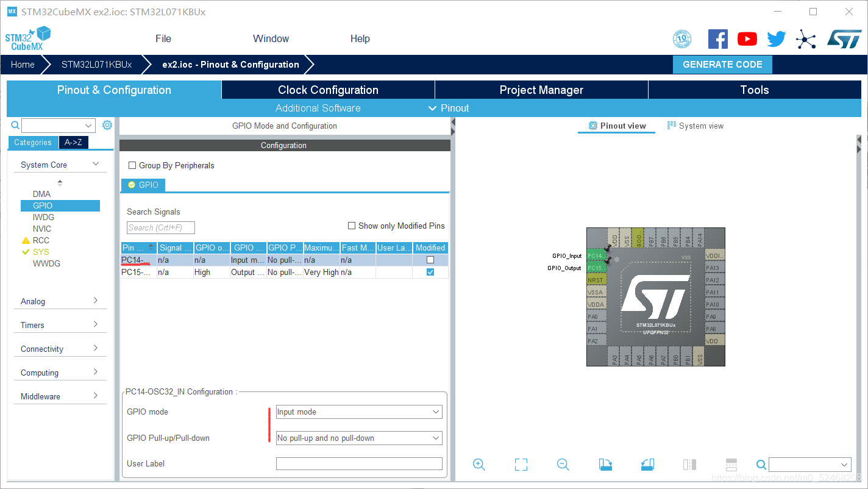This screenshot has height=489, width=868.
Task: Open ST YouTube channel icon
Action: pos(747,39)
